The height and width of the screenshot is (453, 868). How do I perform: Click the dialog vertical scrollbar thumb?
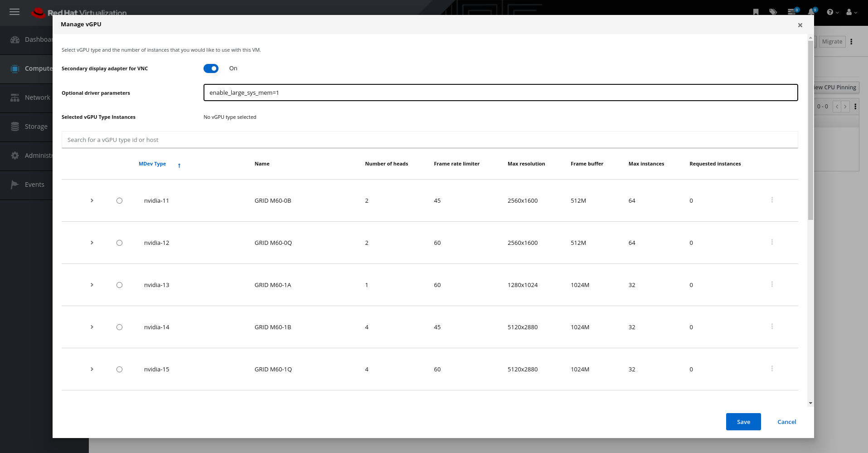tap(810, 130)
